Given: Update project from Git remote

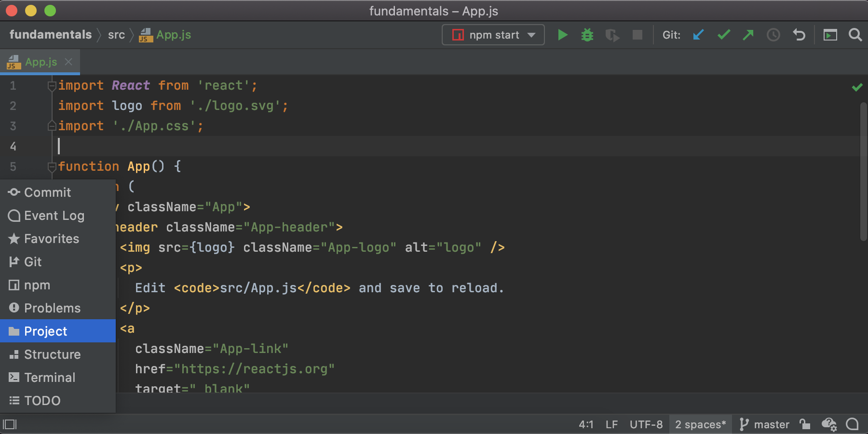Looking at the screenshot, I should pyautogui.click(x=698, y=34).
